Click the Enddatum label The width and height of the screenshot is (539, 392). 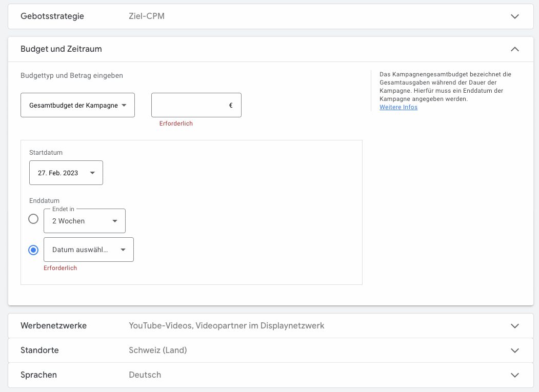pos(44,201)
